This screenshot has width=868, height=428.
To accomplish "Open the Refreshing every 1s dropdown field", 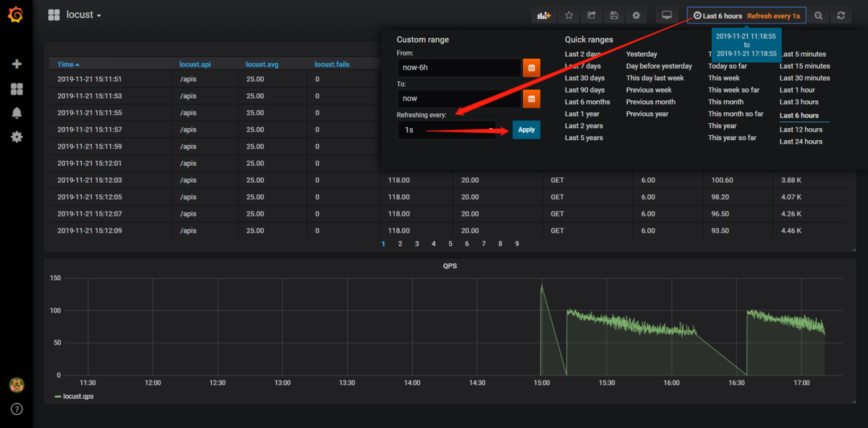I will coord(447,130).
